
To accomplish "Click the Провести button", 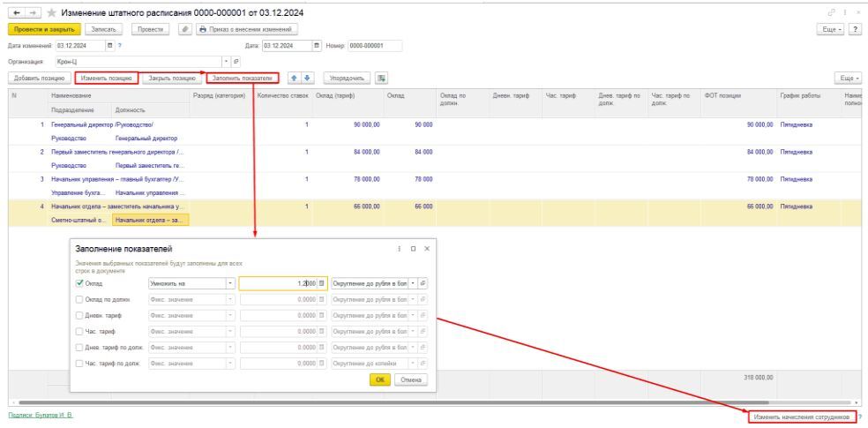I will pyautogui.click(x=150, y=29).
